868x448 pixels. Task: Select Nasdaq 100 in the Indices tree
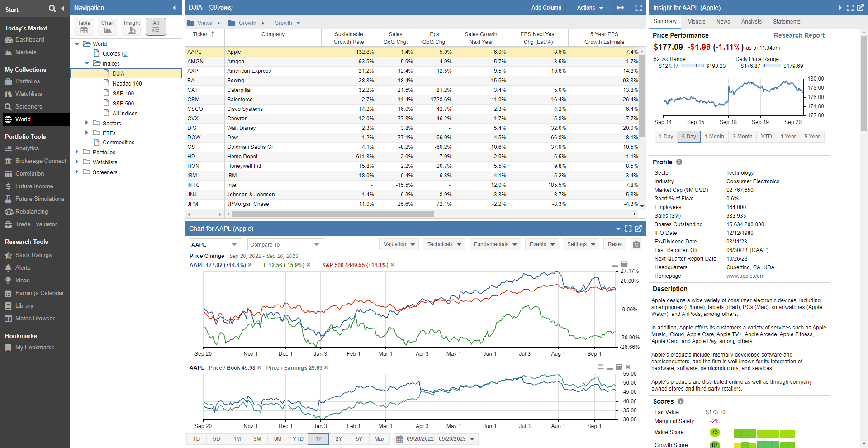tap(127, 84)
